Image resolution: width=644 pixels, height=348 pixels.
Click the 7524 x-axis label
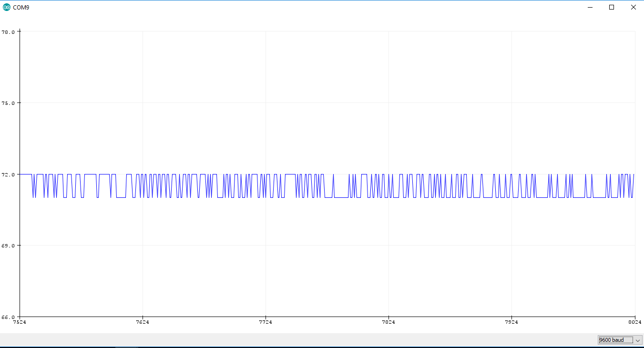[x=19, y=322]
